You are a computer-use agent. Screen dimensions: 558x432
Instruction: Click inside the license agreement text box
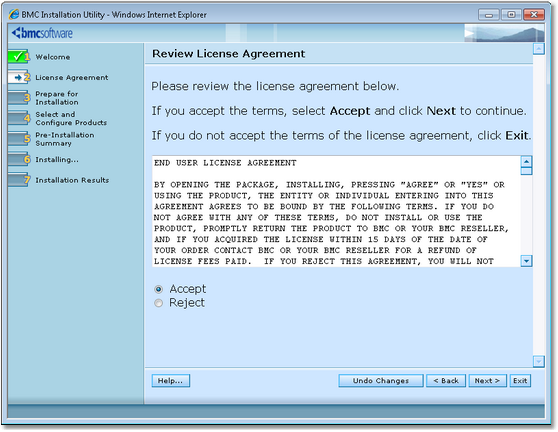coord(336,211)
